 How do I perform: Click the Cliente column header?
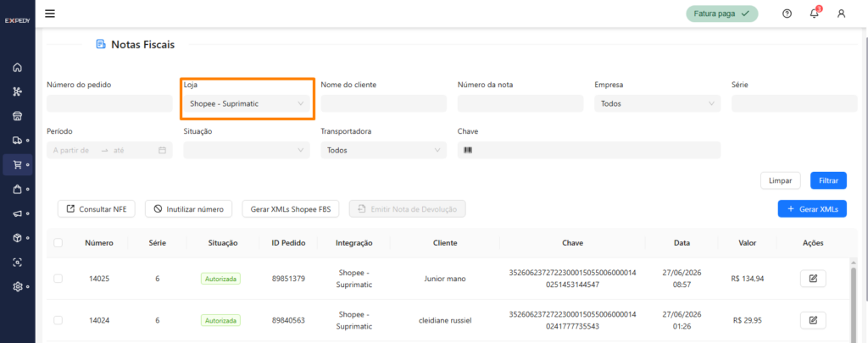pos(445,243)
